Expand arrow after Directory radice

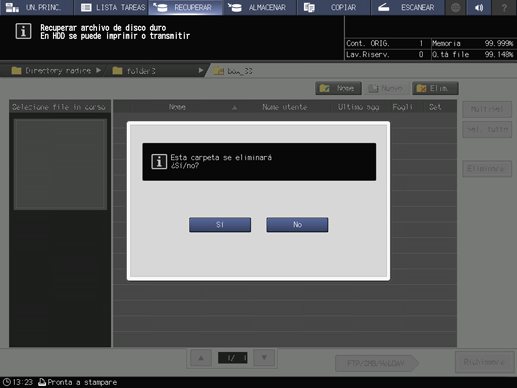98,70
